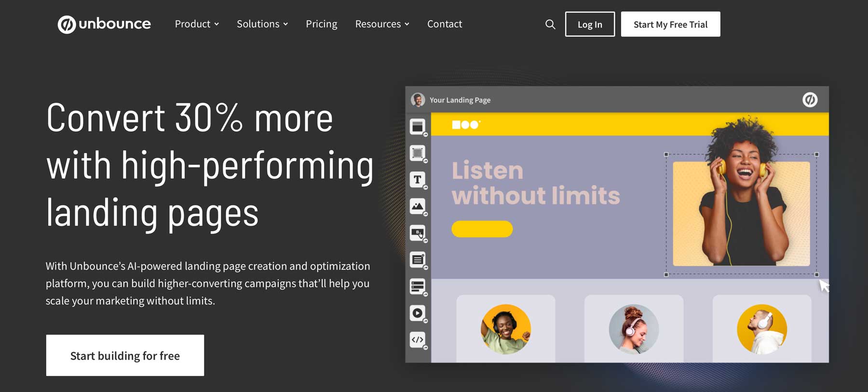Viewport: 868px width, 392px height.
Task: Select the Text tool in builder sidebar
Action: (418, 180)
